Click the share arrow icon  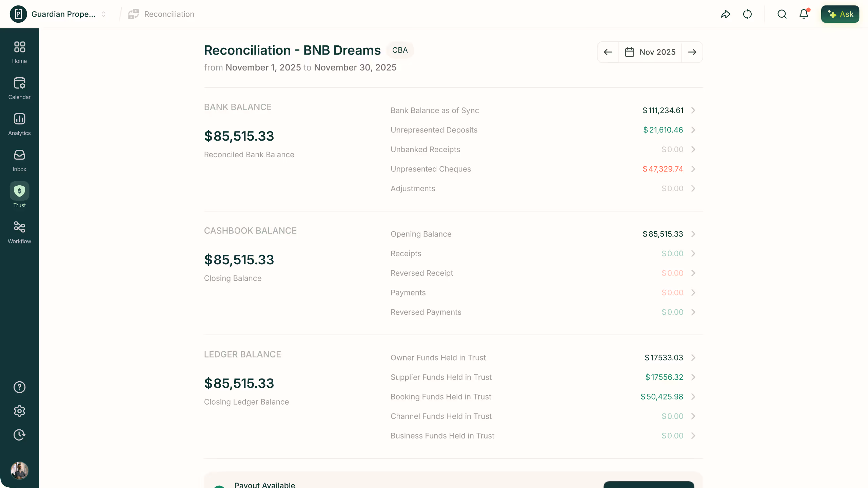[725, 14]
